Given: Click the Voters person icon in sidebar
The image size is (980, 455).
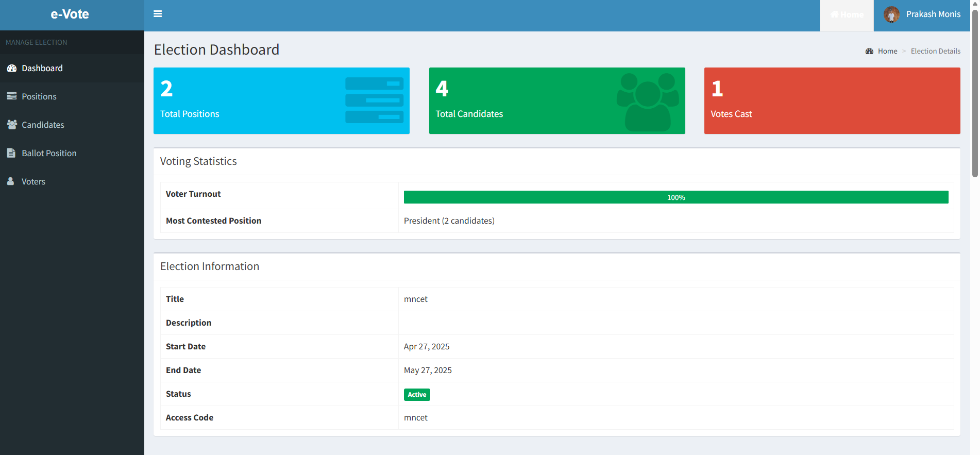Looking at the screenshot, I should (x=11, y=181).
